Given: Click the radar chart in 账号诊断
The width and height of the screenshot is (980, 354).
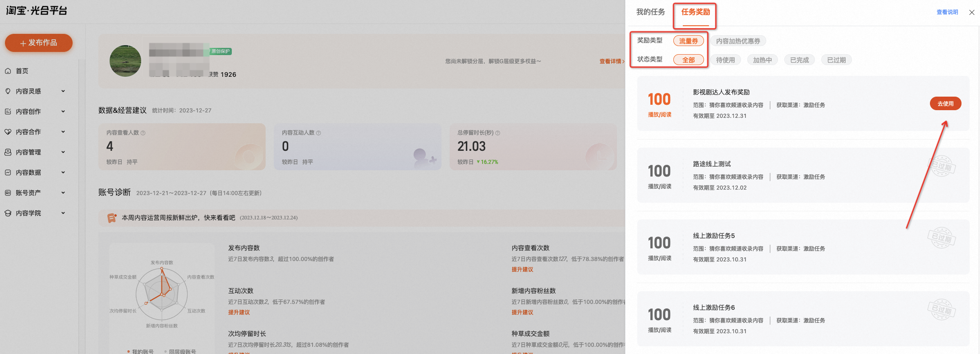Looking at the screenshot, I should [x=161, y=293].
